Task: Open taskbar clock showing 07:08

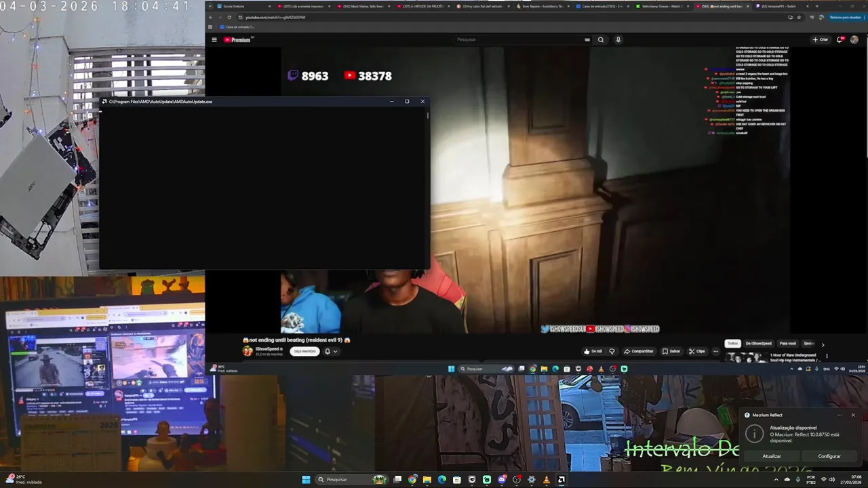Action: pos(851,480)
